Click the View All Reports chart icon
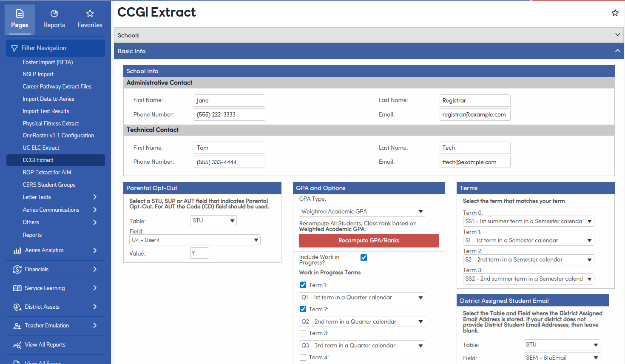Screen dimensions: 625x364 tap(17, 345)
